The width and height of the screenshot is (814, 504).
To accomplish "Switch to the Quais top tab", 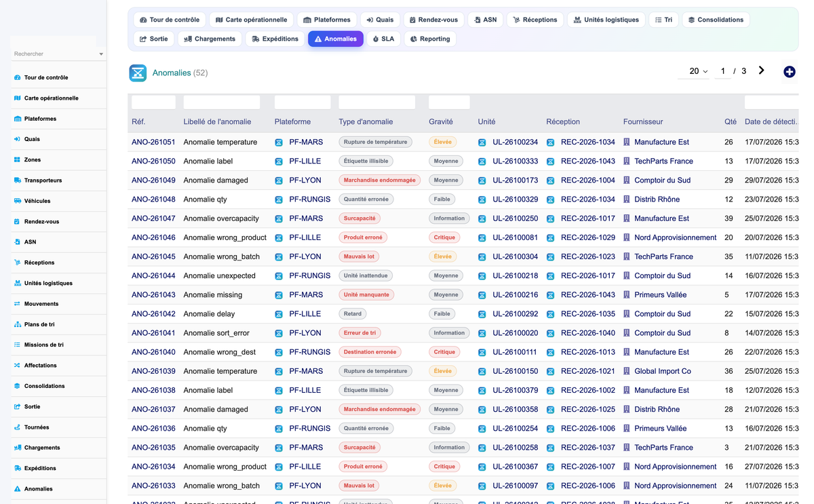I will [380, 20].
